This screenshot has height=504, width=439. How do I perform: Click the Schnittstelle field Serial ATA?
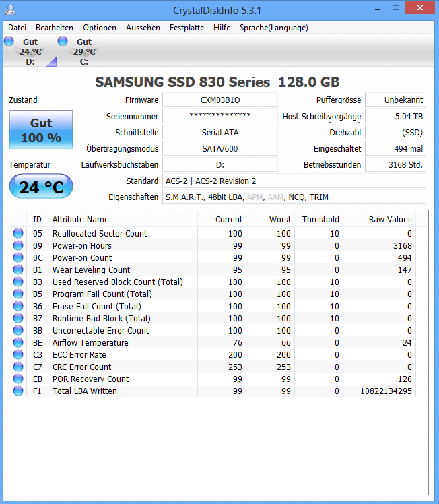pos(220,133)
